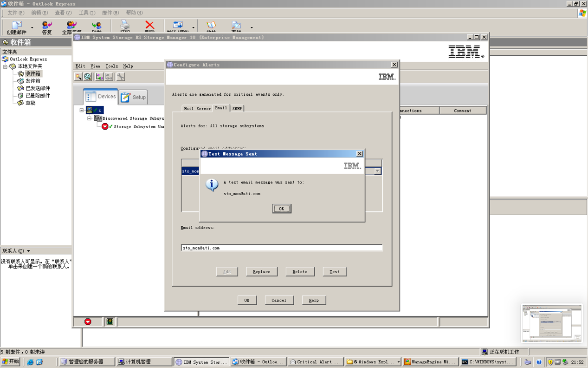
Task: Collapse the local folders tree in Outlook
Action: [x=6, y=66]
